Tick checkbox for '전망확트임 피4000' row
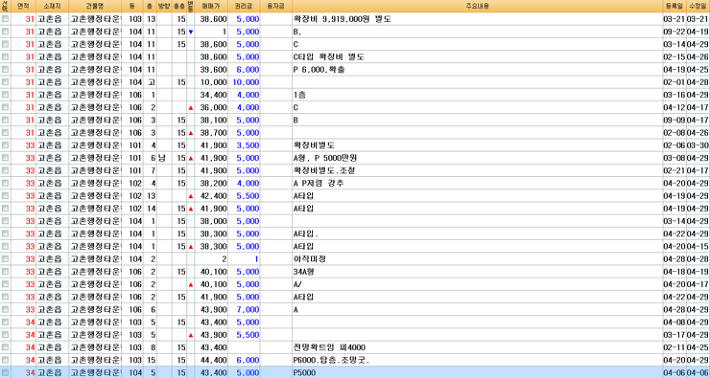Screen dimensions: 710x378 click(5, 348)
